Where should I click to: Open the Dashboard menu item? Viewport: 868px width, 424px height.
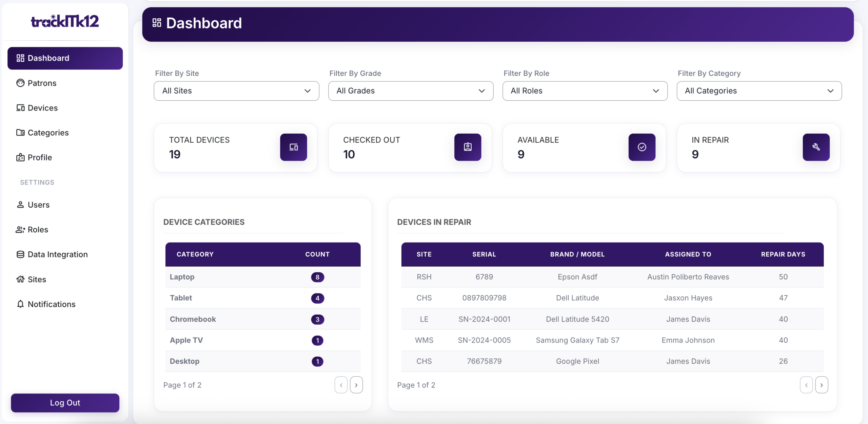click(x=65, y=58)
